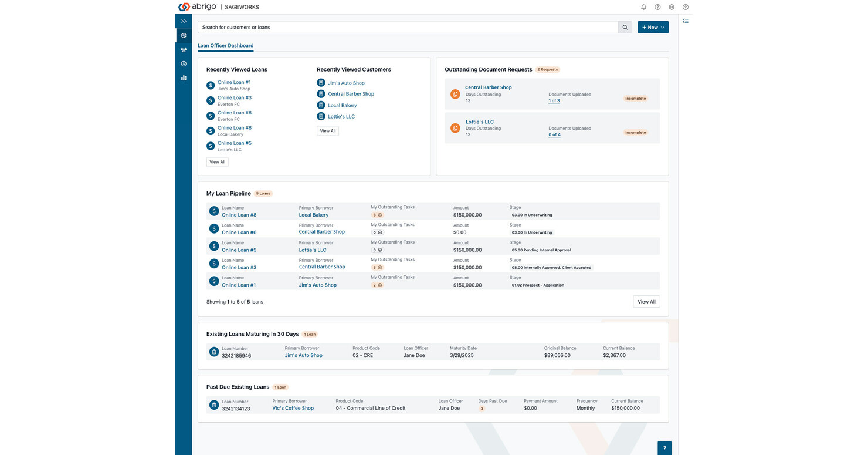Open the Central Barber Shop customer link
The height and width of the screenshot is (455, 868).
click(x=351, y=93)
